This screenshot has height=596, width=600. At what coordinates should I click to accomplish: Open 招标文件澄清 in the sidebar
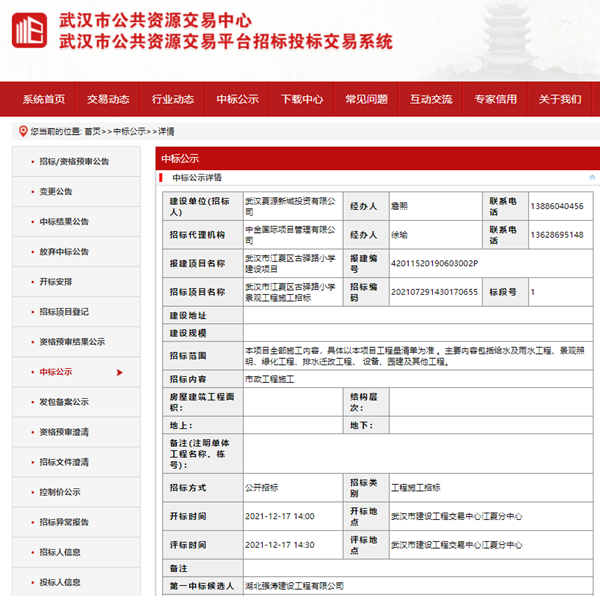[x=77, y=462]
